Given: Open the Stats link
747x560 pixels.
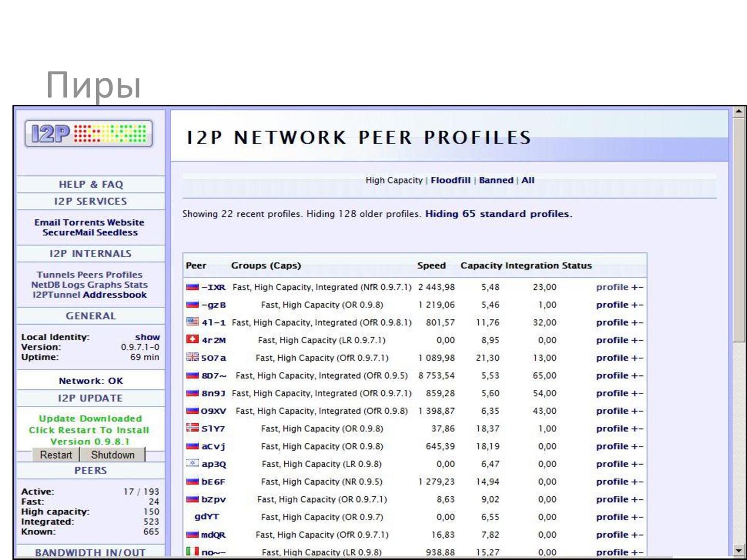Looking at the screenshot, I should pos(136,285).
